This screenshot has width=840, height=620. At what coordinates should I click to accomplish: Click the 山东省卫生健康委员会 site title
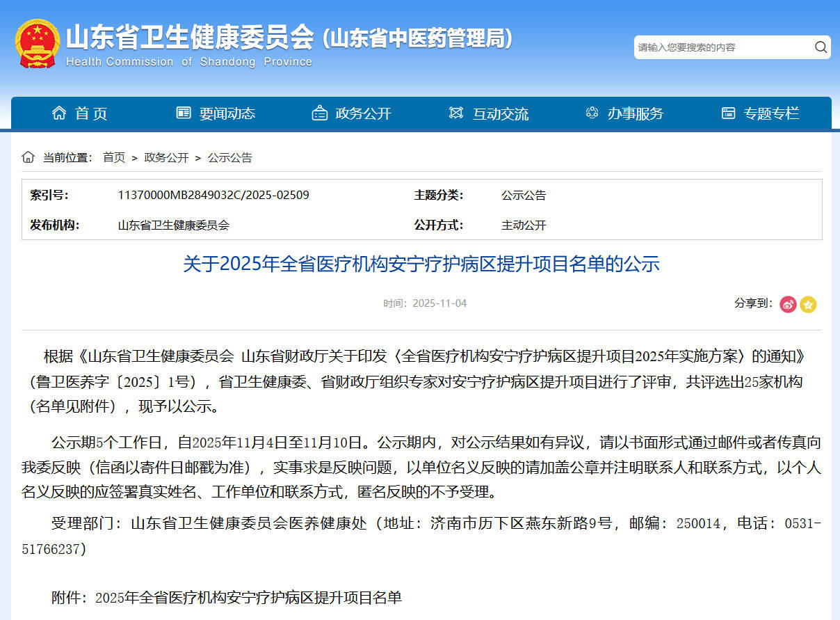190,37
